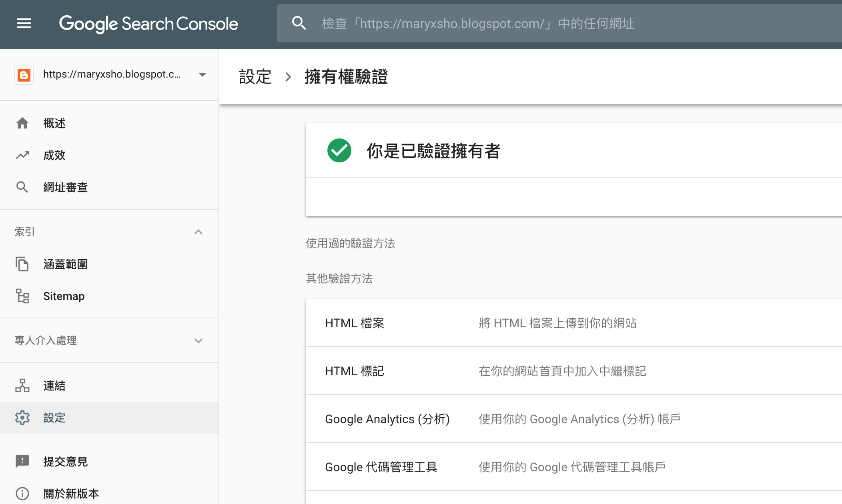
Task: Click 使用你的 Google Analytics (分析) 帳戶 description
Action: pos(580,419)
